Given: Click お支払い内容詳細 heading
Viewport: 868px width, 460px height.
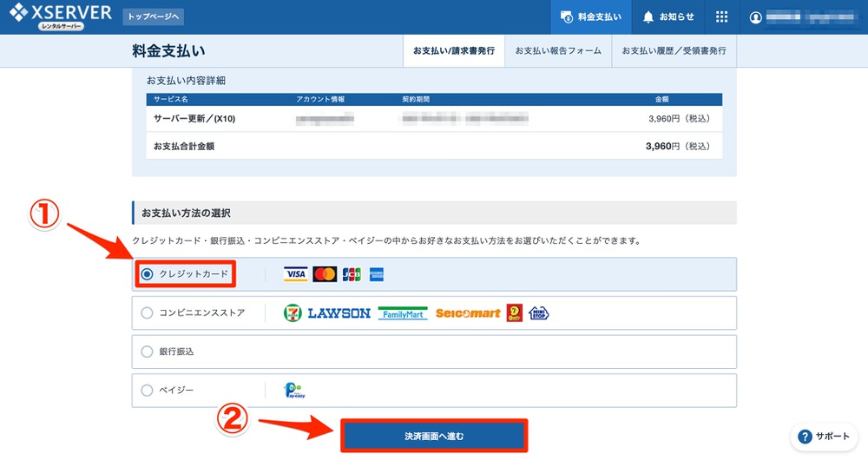Looking at the screenshot, I should [x=186, y=81].
